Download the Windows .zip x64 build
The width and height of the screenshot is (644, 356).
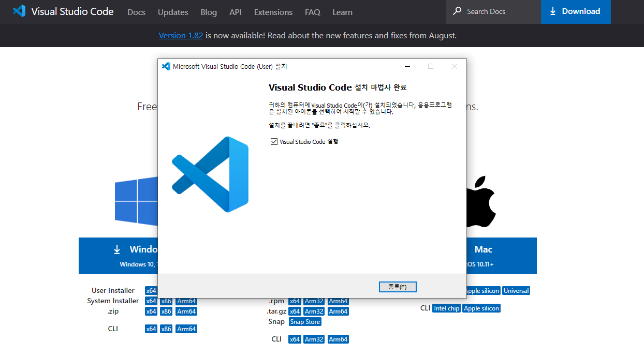coord(151,311)
